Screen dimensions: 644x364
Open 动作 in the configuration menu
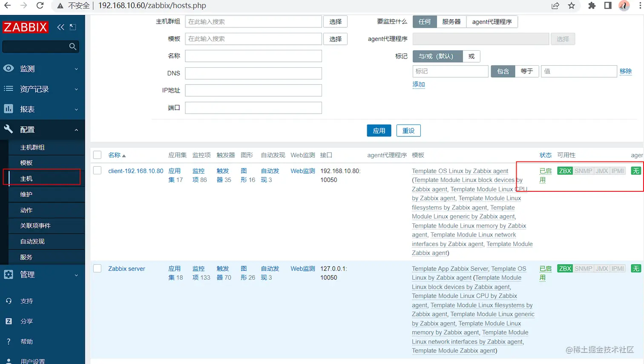click(47, 210)
